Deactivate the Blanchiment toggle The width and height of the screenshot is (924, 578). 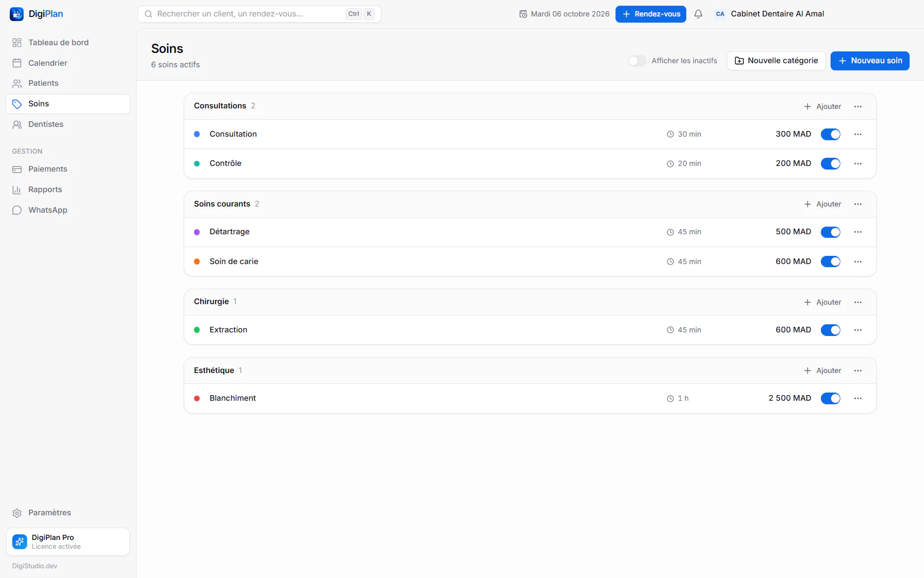point(831,398)
